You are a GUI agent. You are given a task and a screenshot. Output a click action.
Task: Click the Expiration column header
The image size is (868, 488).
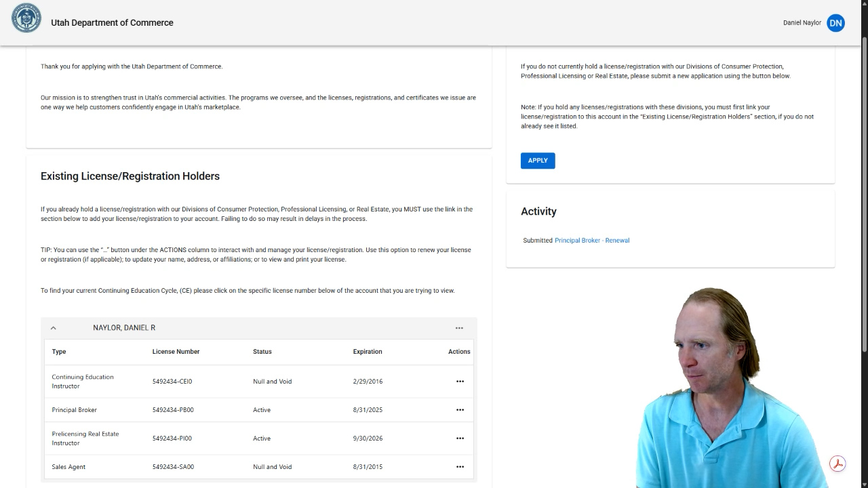pyautogui.click(x=368, y=352)
